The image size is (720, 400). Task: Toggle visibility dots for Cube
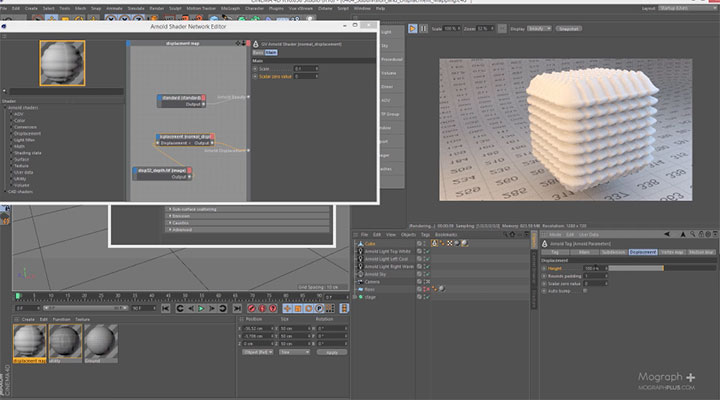point(424,243)
